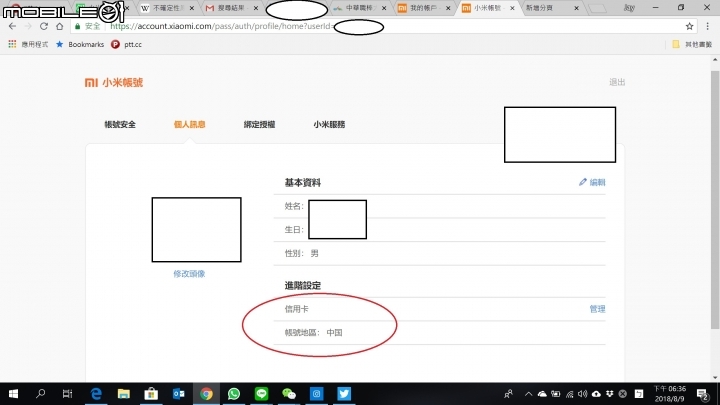The image size is (720, 405).
Task: Select the 個人訊息 section
Action: (x=190, y=124)
